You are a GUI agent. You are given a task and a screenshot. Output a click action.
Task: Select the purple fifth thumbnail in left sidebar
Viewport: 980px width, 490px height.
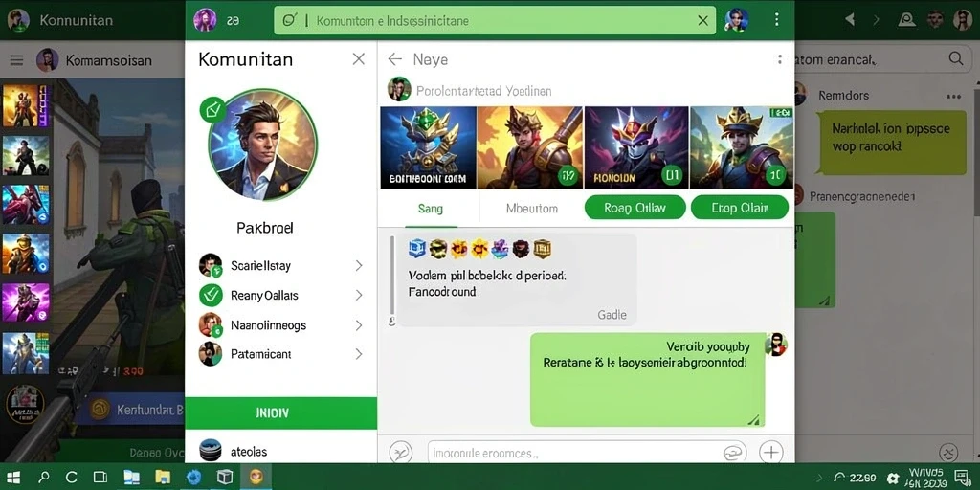pyautogui.click(x=26, y=303)
